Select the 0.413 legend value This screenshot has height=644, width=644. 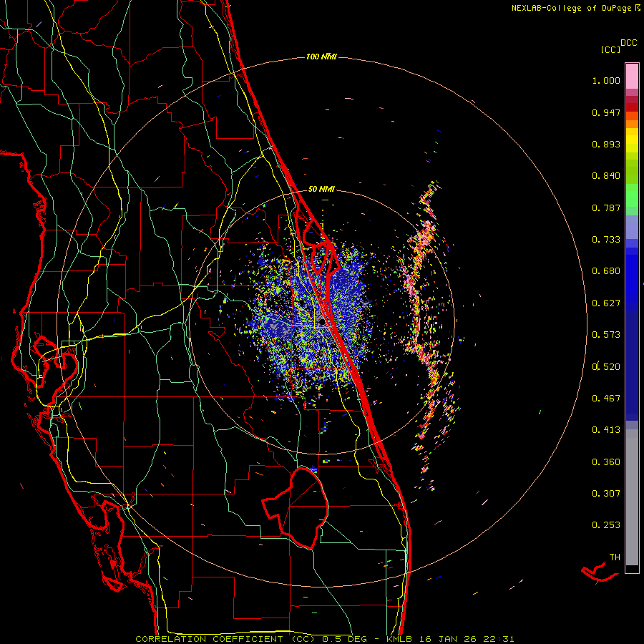coord(606,430)
